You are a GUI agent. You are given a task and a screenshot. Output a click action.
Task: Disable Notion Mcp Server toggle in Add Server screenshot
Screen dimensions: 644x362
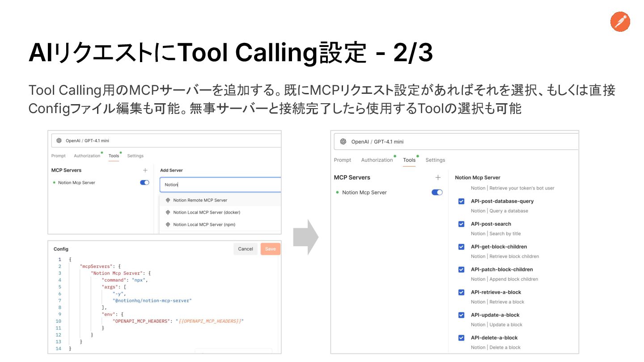pos(144,182)
